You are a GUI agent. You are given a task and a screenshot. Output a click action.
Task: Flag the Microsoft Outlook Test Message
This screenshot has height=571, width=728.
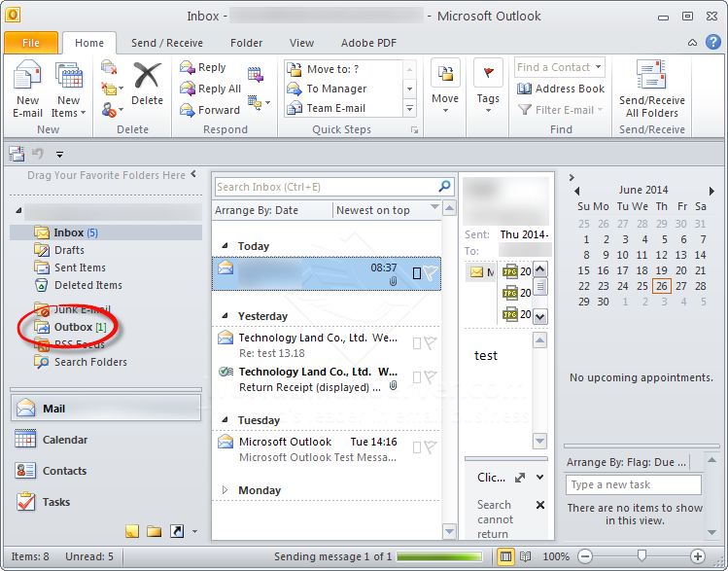coord(431,447)
